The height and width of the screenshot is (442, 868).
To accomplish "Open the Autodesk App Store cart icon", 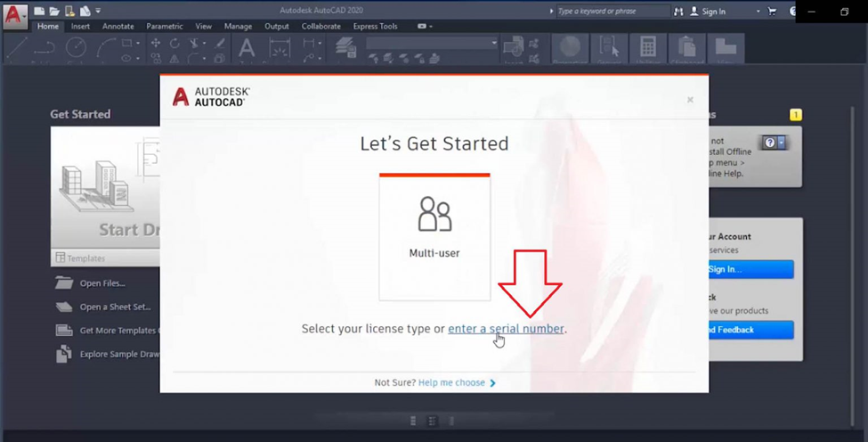I will pos(772,12).
